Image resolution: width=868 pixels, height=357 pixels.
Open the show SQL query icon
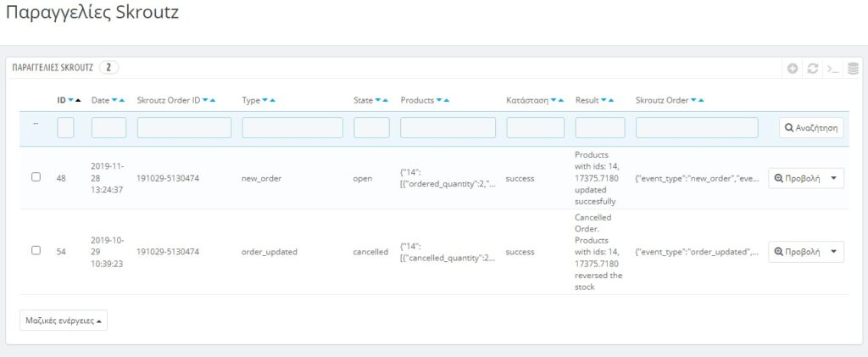[832, 69]
